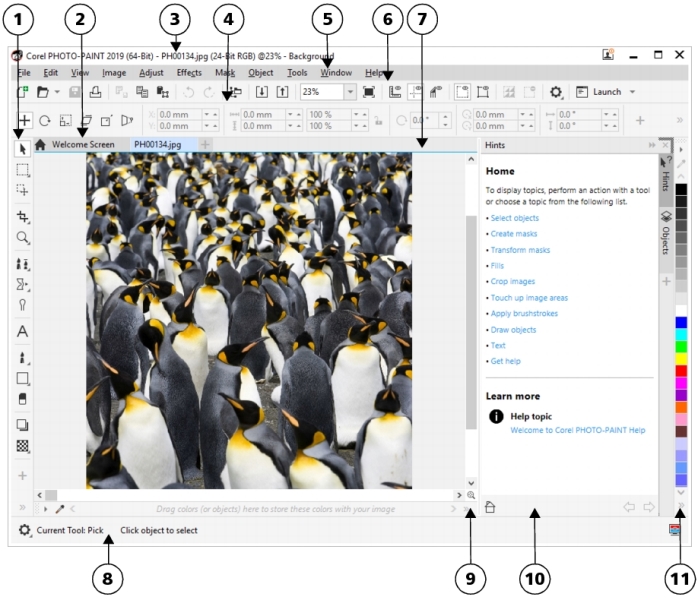This screenshot has width=698, height=600.
Task: Choose the Crop tool
Action: coord(23,216)
